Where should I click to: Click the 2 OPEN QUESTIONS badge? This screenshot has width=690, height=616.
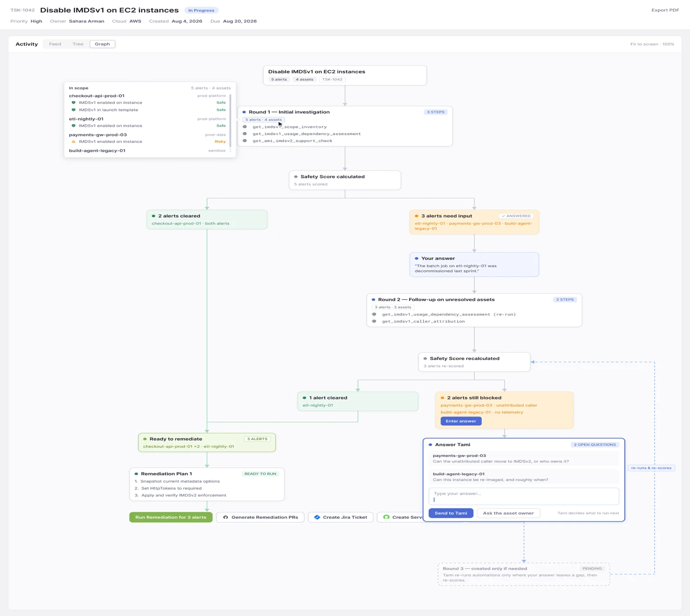coord(595,445)
